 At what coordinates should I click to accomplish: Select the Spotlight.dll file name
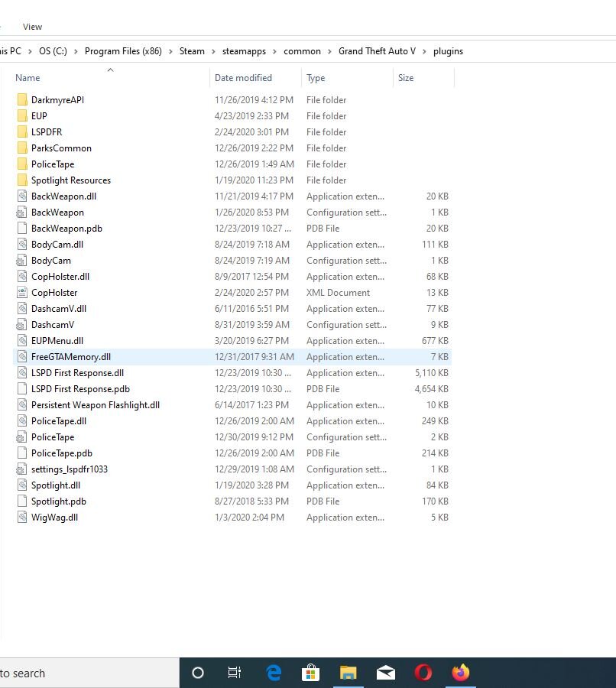56,485
